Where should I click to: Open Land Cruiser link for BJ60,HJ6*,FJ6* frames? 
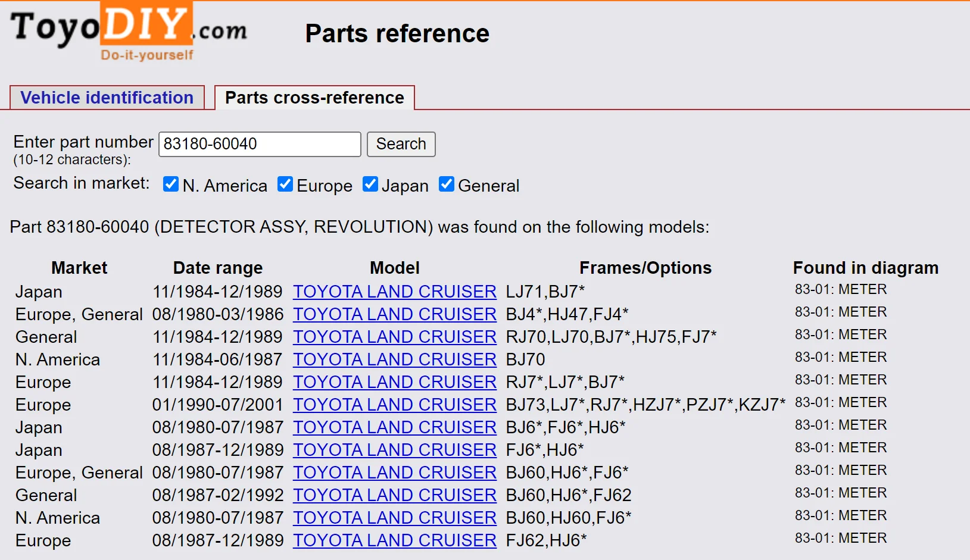coord(394,473)
